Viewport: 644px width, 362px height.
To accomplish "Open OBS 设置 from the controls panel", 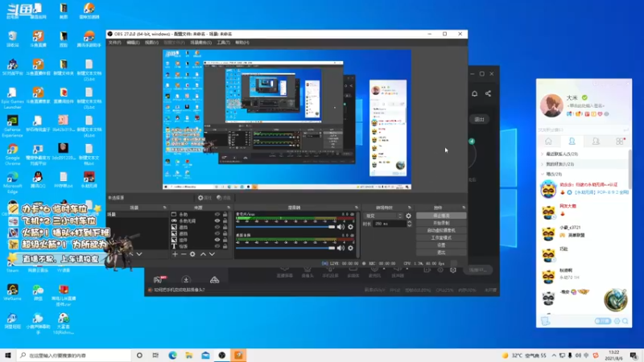I will coord(441,245).
